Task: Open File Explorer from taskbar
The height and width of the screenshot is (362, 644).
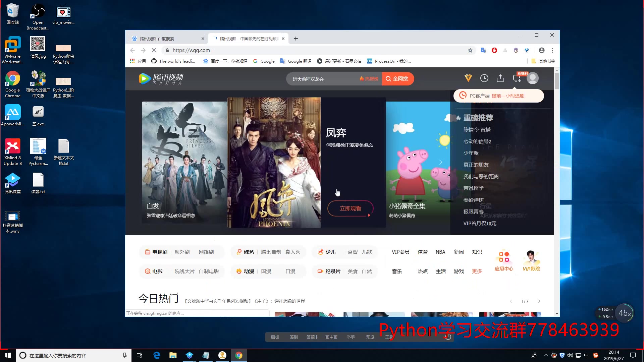Action: click(x=173, y=355)
